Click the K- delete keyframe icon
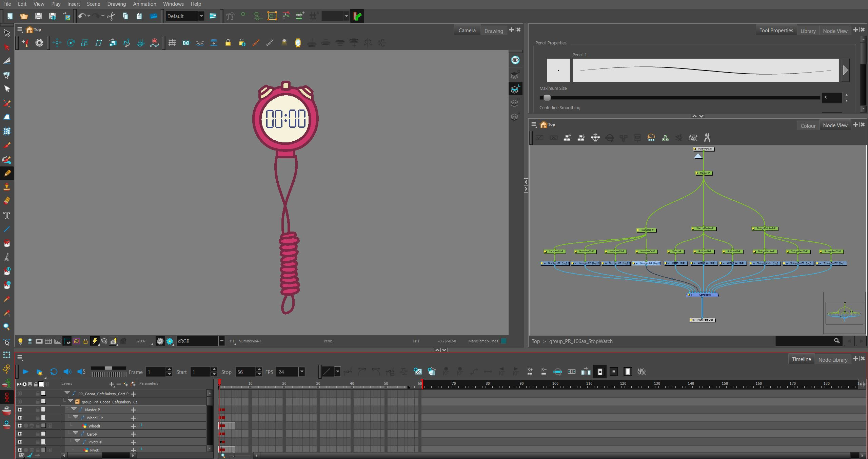868x459 pixels. click(544, 372)
